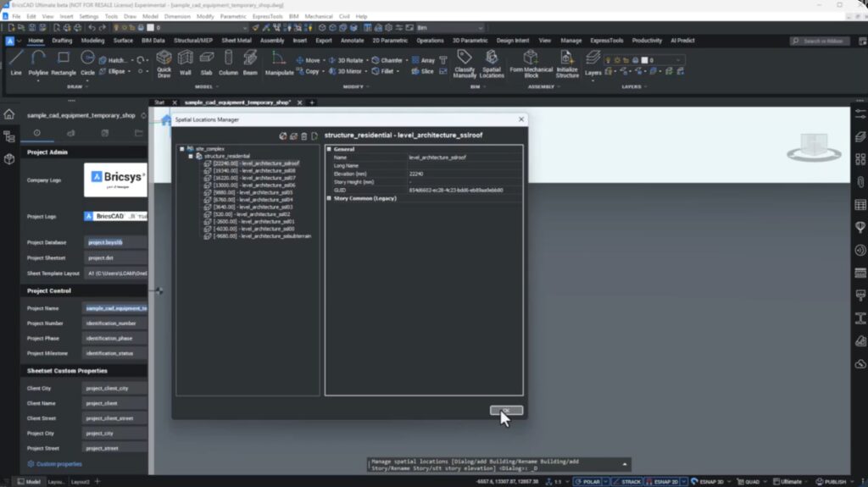Screen dimensions: 868x487
Task: Click the Form Mechanical Block icon
Action: pyautogui.click(x=531, y=64)
